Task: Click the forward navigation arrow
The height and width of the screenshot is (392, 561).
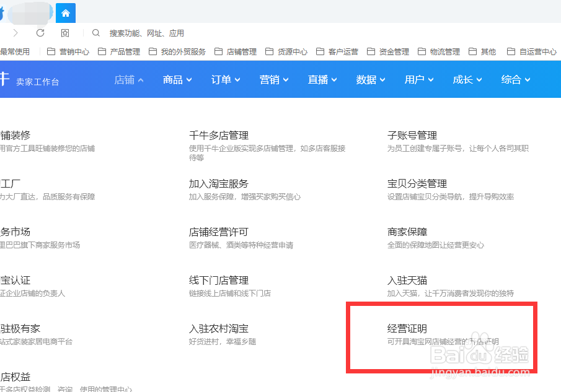Action: coord(15,33)
